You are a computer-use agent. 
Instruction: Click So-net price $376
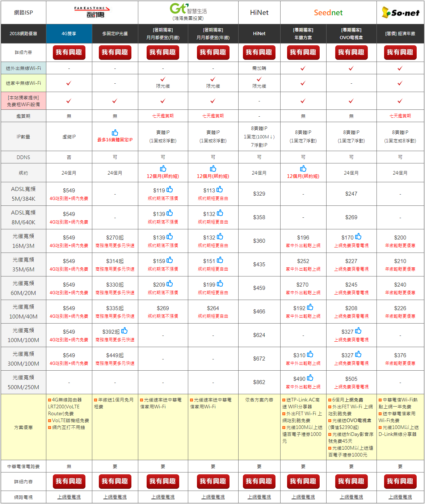point(400,355)
